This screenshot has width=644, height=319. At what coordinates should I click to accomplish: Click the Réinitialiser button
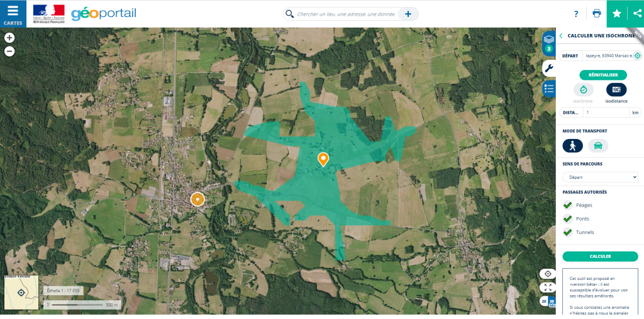tap(602, 75)
